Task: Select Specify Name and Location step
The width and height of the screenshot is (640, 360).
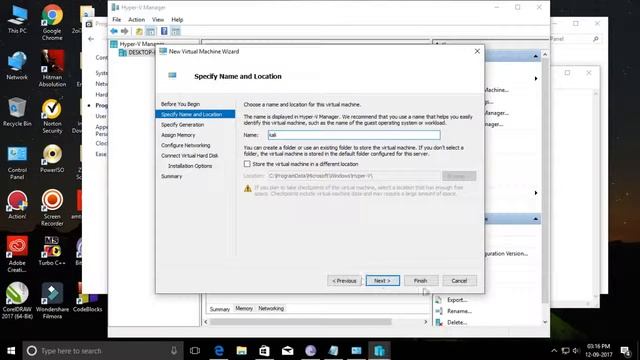Action: coord(195,114)
